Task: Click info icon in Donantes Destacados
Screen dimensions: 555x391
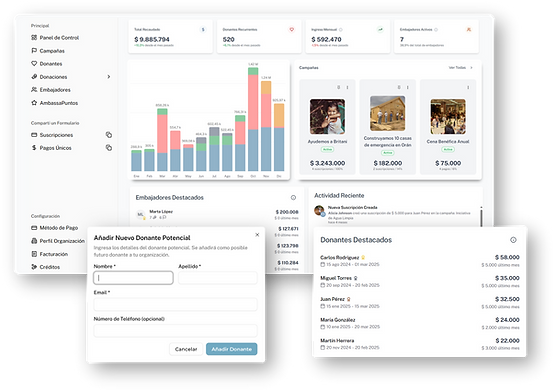Action: [x=513, y=240]
